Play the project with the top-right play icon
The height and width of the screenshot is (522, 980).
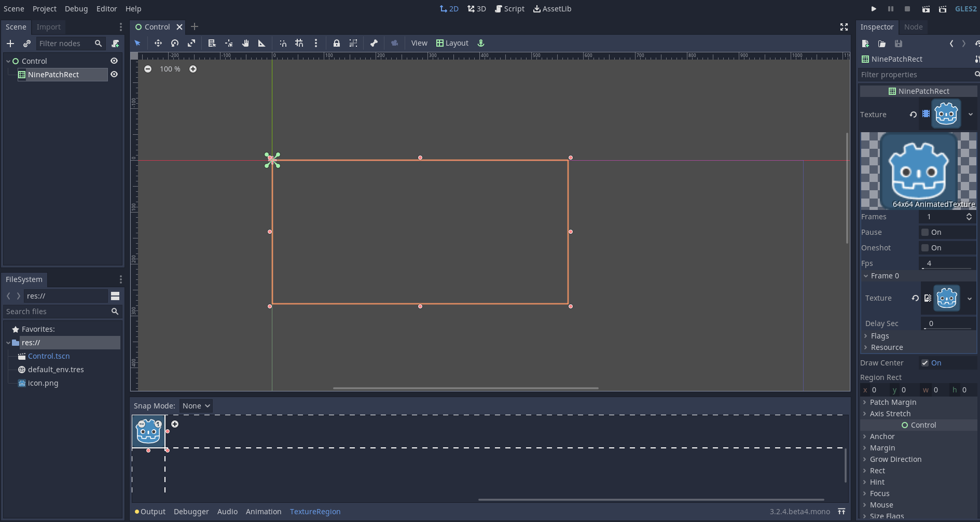click(873, 9)
